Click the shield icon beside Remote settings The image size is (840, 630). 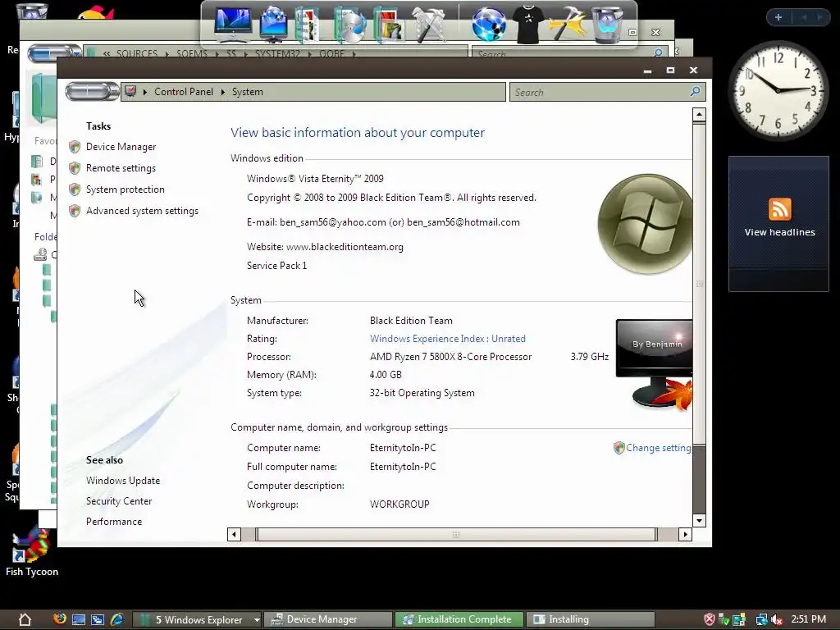point(75,168)
